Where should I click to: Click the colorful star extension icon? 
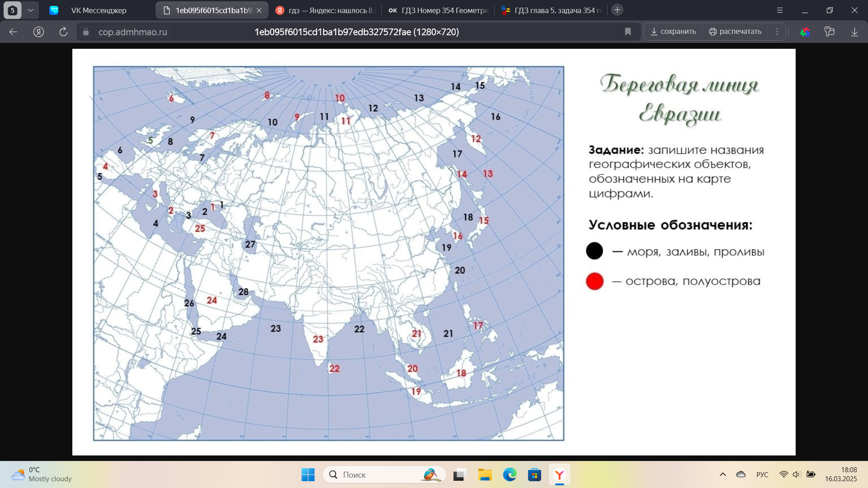[x=805, y=32]
